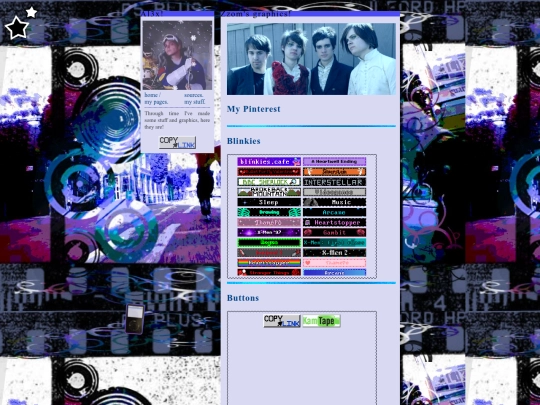Screen dimensions: 540x405
Task: Click the black Heartstopper blinkie
Action: pyautogui.click(x=334, y=222)
